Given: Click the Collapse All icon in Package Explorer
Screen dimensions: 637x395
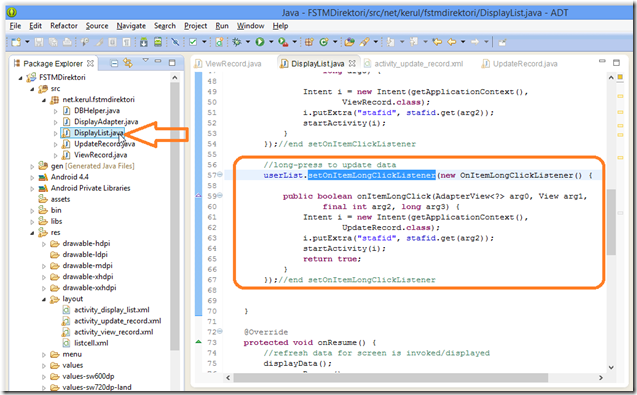Looking at the screenshot, I should [x=115, y=63].
